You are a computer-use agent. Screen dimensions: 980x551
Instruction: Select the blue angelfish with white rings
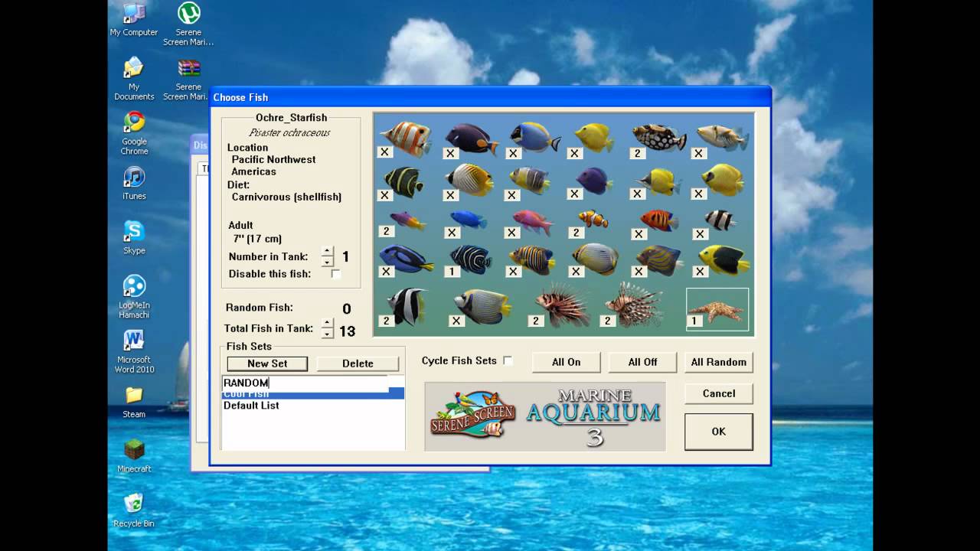(470, 259)
